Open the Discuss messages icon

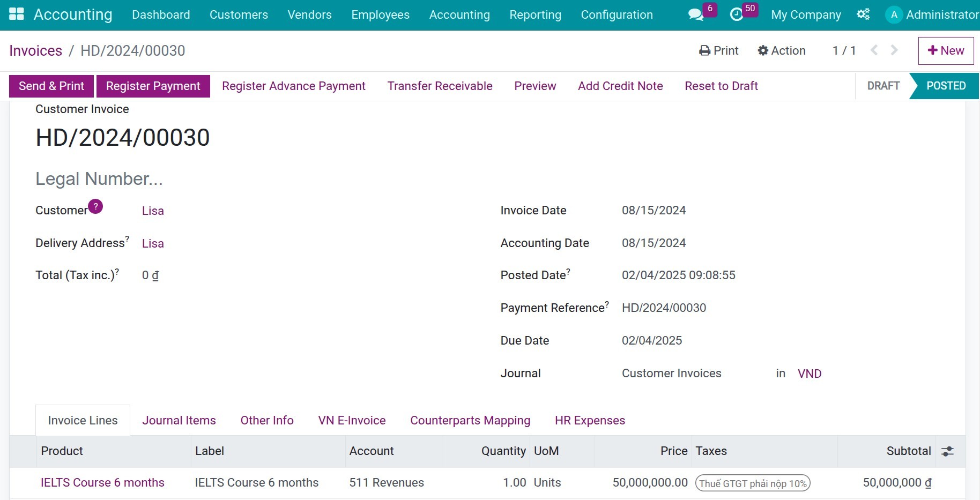(x=695, y=14)
